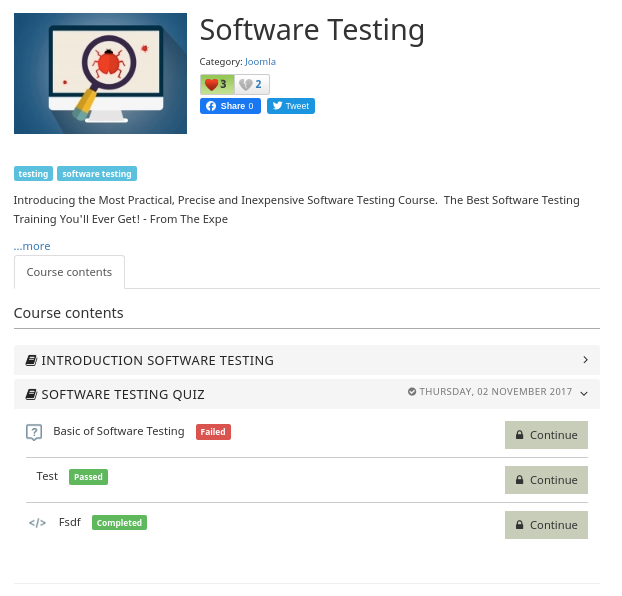Click the quiz icon beside Basic of Software Testing
The image size is (622, 596).
click(x=34, y=432)
